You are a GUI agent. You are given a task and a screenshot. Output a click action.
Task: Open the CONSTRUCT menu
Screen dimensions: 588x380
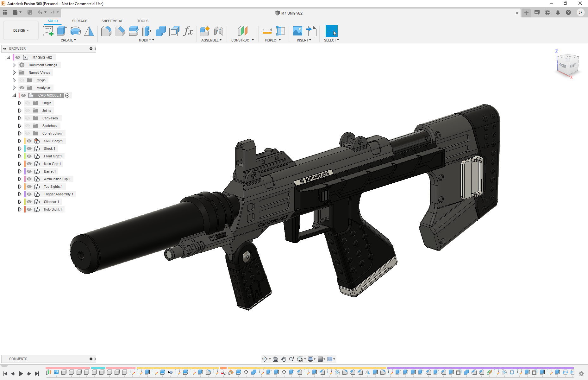(242, 40)
